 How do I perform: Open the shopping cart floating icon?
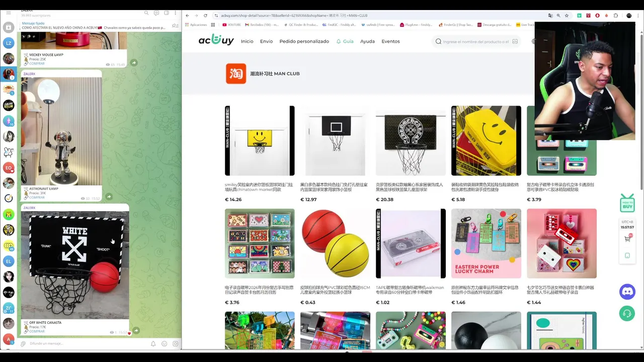627,239
